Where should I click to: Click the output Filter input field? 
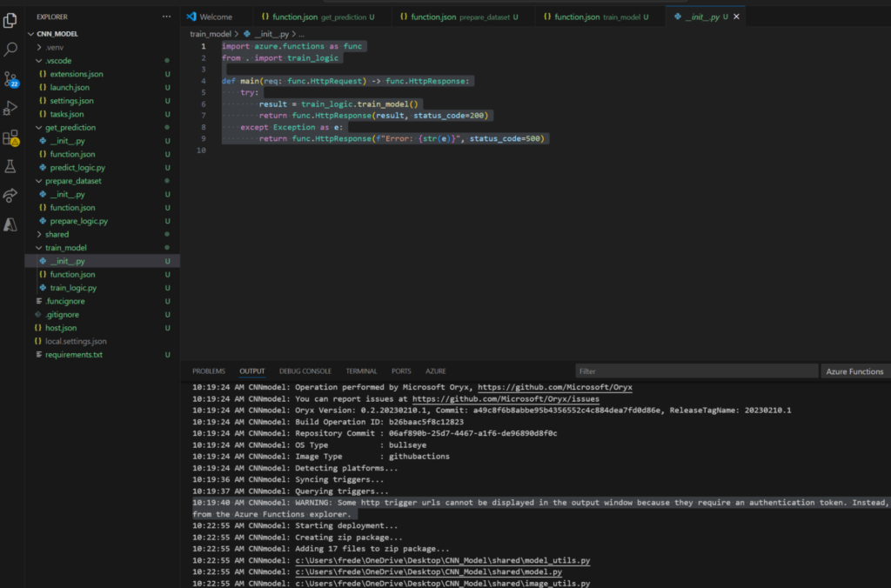click(697, 371)
